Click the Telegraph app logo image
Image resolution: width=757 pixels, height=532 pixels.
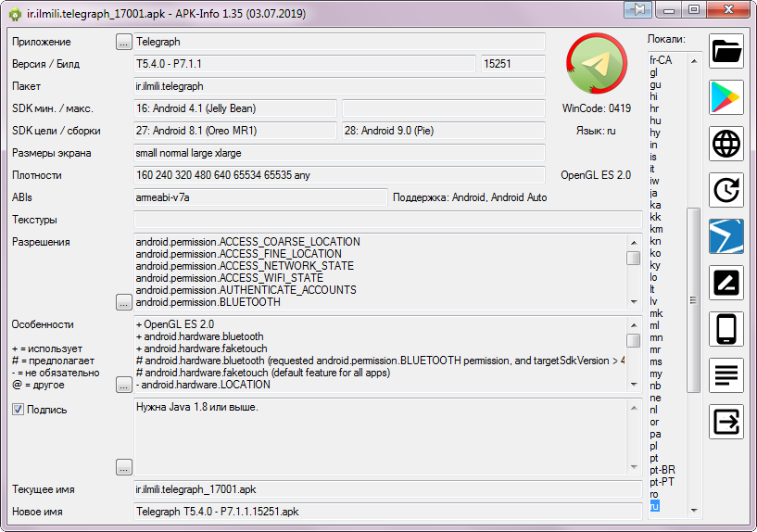[596, 63]
